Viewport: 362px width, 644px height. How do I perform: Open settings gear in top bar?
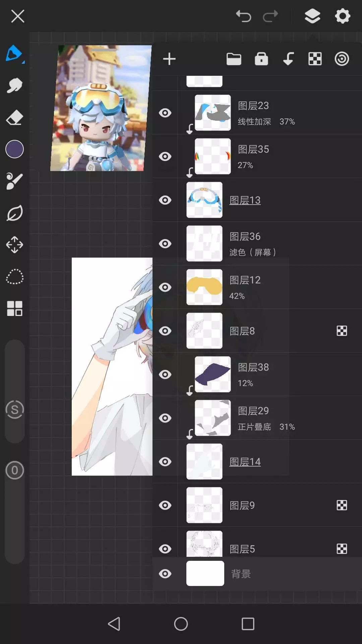click(x=343, y=16)
